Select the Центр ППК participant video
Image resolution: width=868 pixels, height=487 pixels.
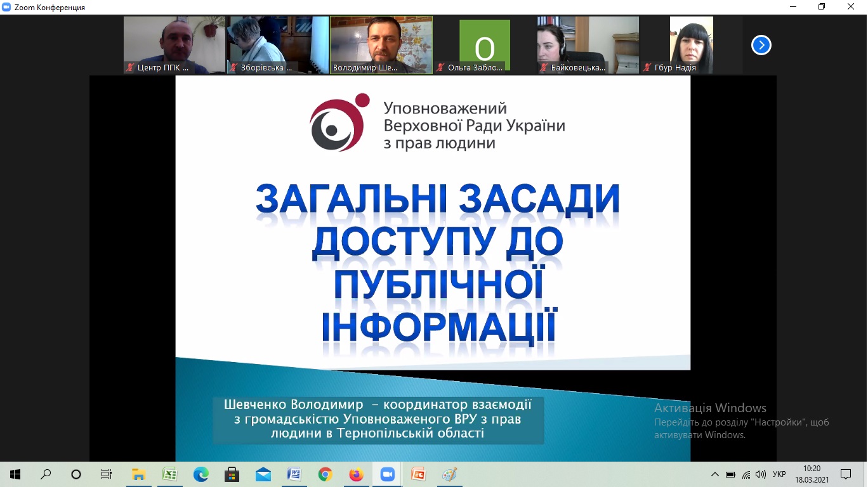(x=174, y=45)
